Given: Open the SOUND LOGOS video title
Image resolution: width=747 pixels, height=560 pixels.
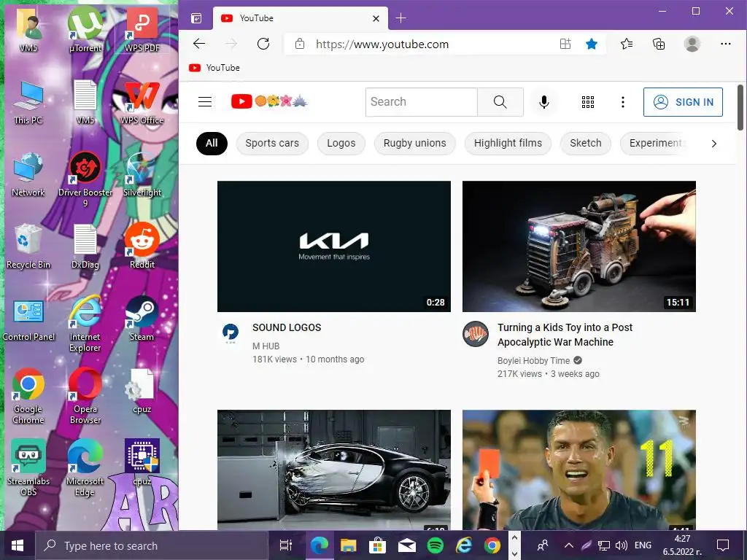Looking at the screenshot, I should pyautogui.click(x=287, y=327).
